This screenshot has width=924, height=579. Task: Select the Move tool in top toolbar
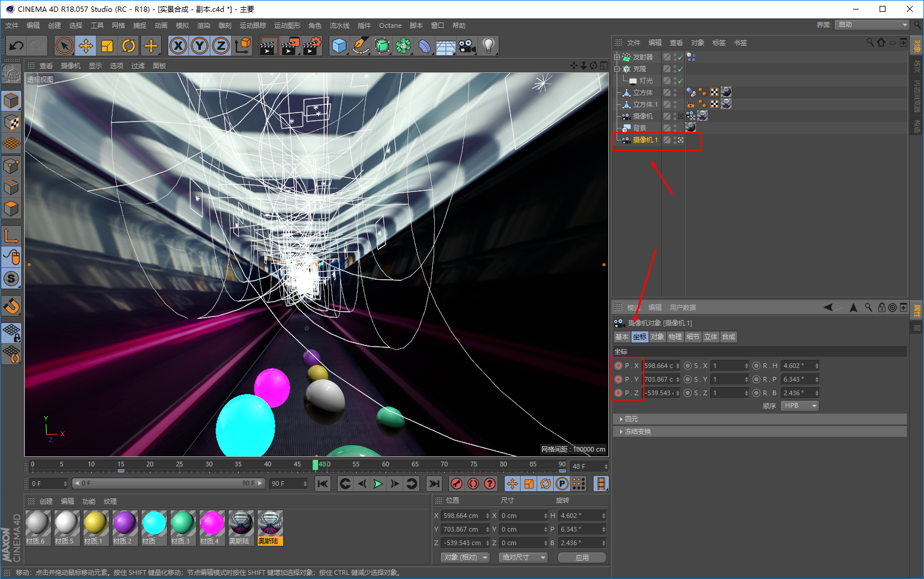pyautogui.click(x=86, y=46)
